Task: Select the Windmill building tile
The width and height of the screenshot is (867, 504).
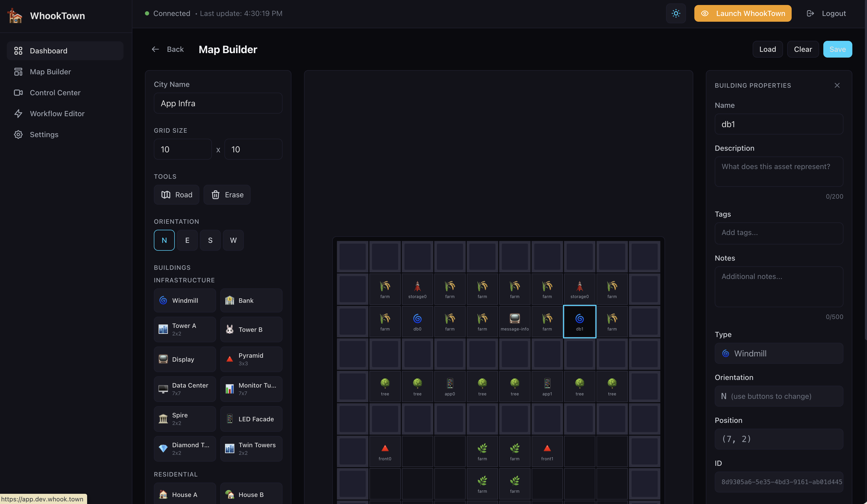Action: tap(185, 300)
